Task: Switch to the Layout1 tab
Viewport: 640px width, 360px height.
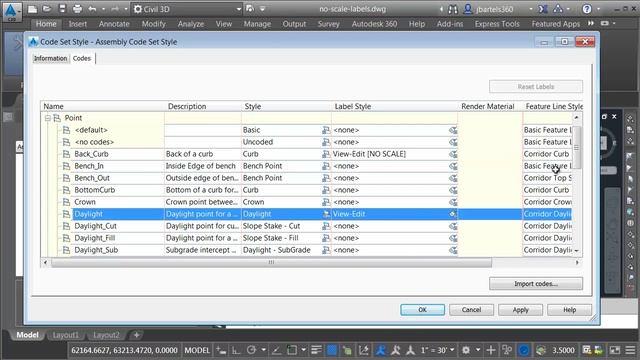Action: click(65, 335)
